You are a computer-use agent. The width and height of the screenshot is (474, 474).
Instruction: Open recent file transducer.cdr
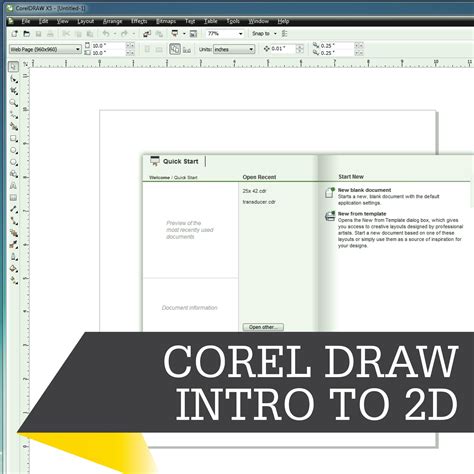pos(259,202)
